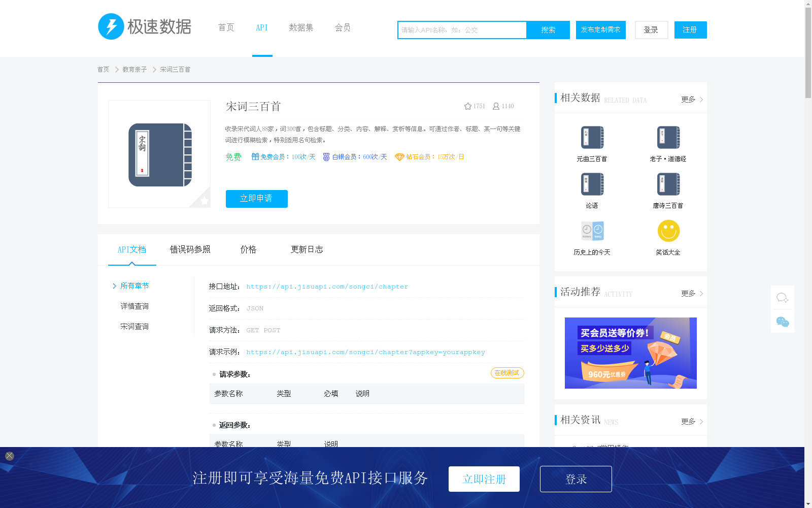Switch to API文档 tab
The height and width of the screenshot is (508, 812).
pyautogui.click(x=132, y=249)
